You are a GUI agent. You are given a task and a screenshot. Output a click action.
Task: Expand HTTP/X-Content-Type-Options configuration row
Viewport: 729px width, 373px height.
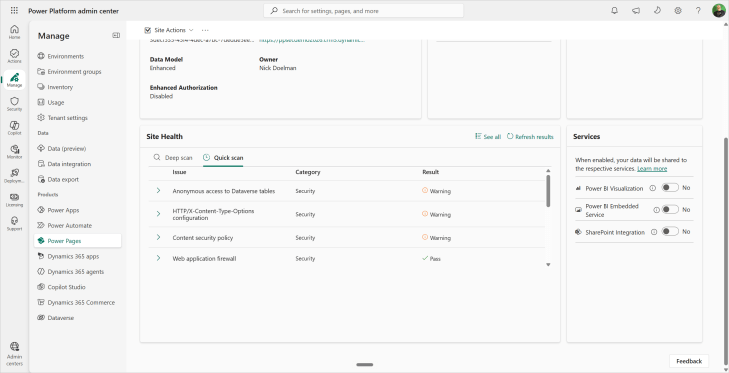pyautogui.click(x=159, y=214)
